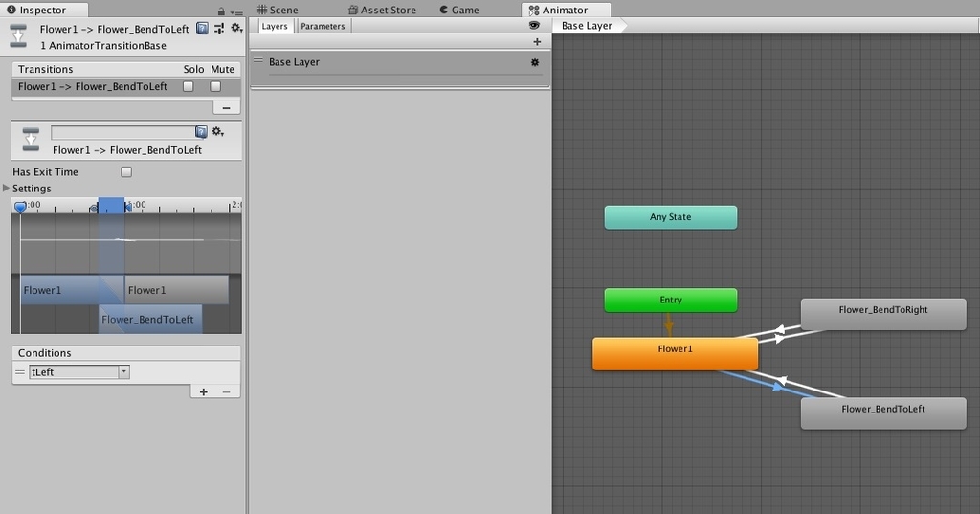This screenshot has width=980, height=514.
Task: Switch to the Game tab
Action: (x=459, y=10)
